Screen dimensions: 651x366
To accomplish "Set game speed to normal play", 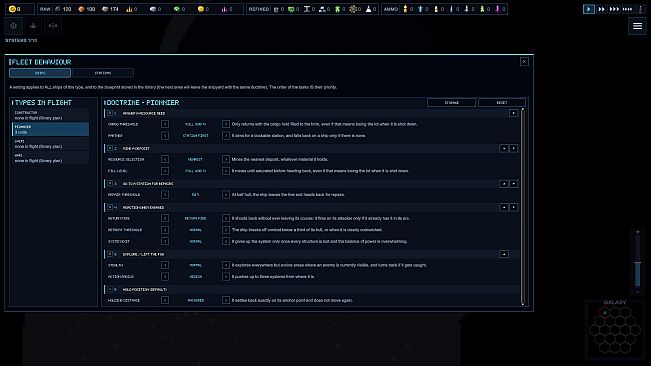I will pos(588,9).
